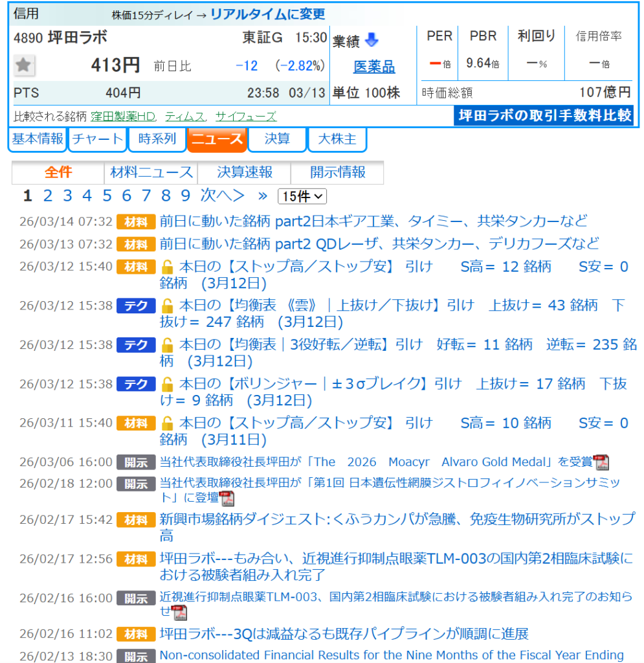Click lock icon on 均衡表 雲 article
Image resolution: width=644 pixels, height=663 pixels.
point(167,306)
